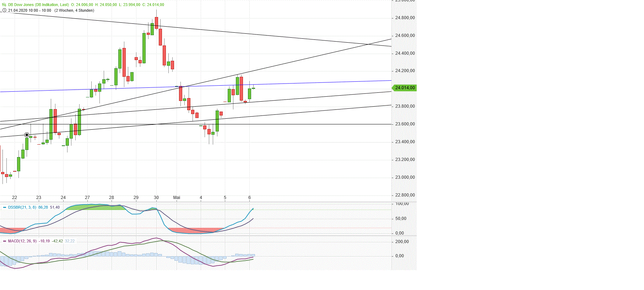The height and width of the screenshot is (290, 644).
Task: Click the candlestick chart icon beside DB Dow Jones
Action: (4, 5)
